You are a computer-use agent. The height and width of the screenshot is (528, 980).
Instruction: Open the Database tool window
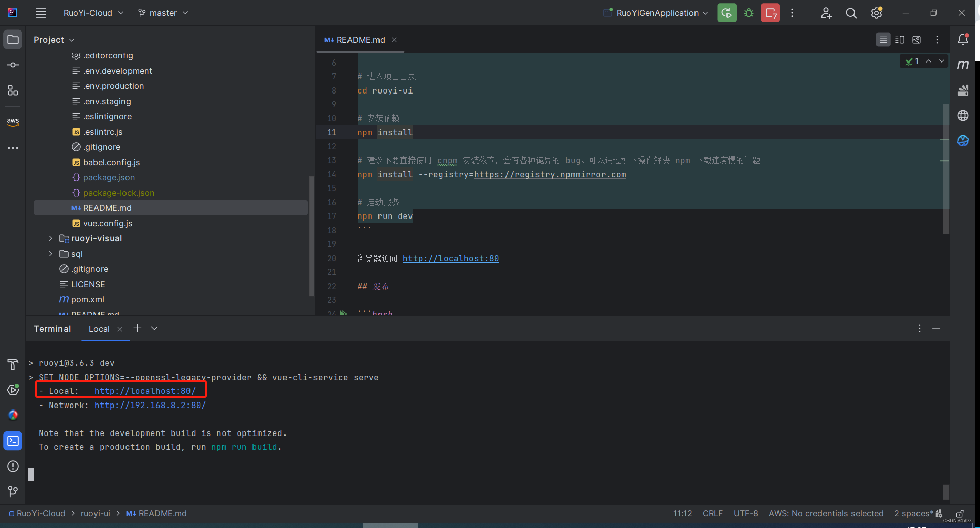pos(963,90)
